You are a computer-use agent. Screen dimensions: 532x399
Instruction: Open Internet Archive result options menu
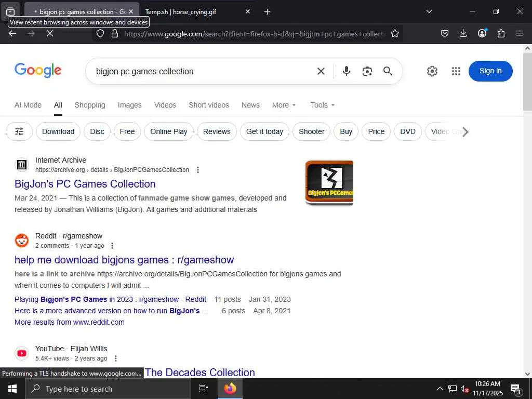point(198,170)
